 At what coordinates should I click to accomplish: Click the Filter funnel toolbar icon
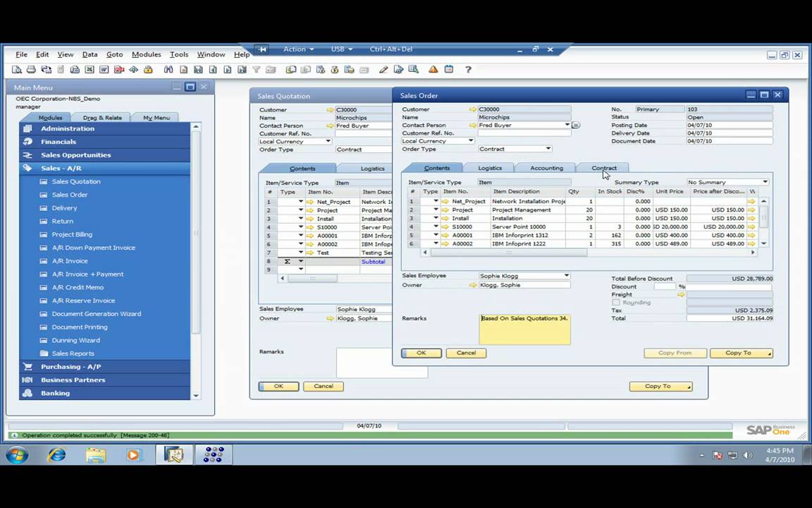coord(257,69)
